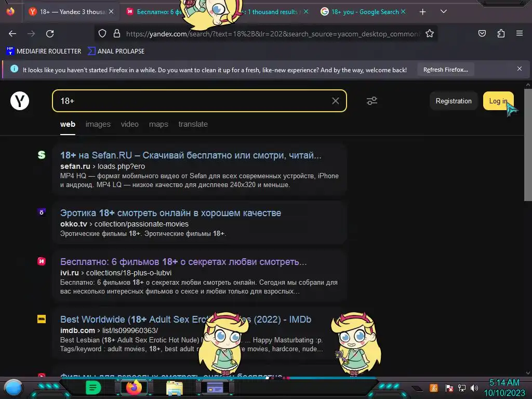Click the Registration button
532x399 pixels.
click(453, 101)
